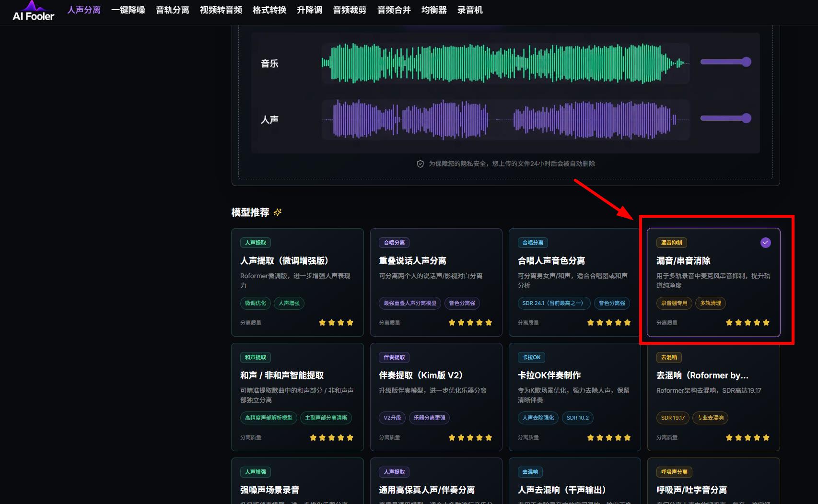This screenshot has width=818, height=504.
Task: Click the SDR 19.17 tag
Action: tap(673, 418)
